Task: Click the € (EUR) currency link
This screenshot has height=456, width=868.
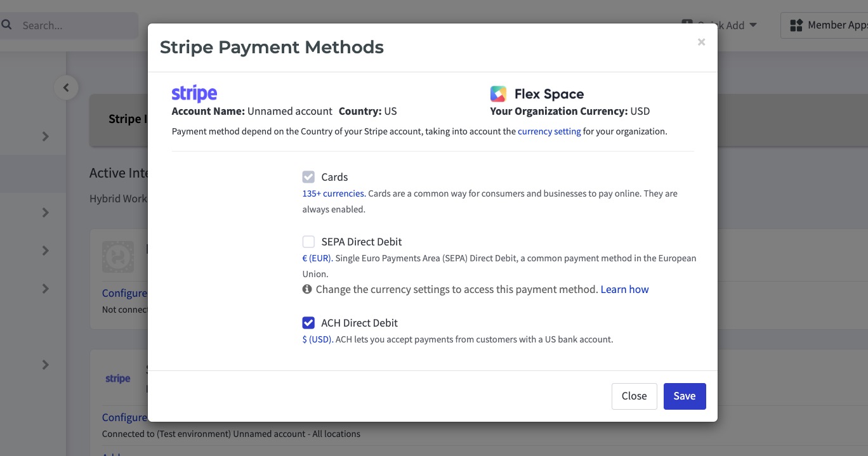Action: [x=317, y=258]
